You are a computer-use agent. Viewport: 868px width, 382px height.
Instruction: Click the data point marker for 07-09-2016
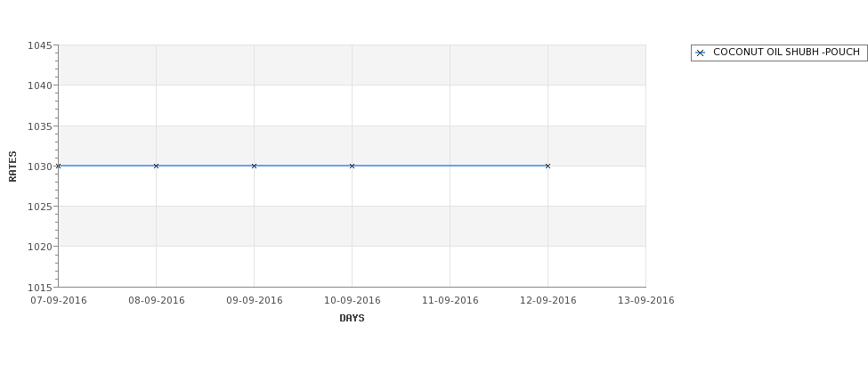(59, 166)
